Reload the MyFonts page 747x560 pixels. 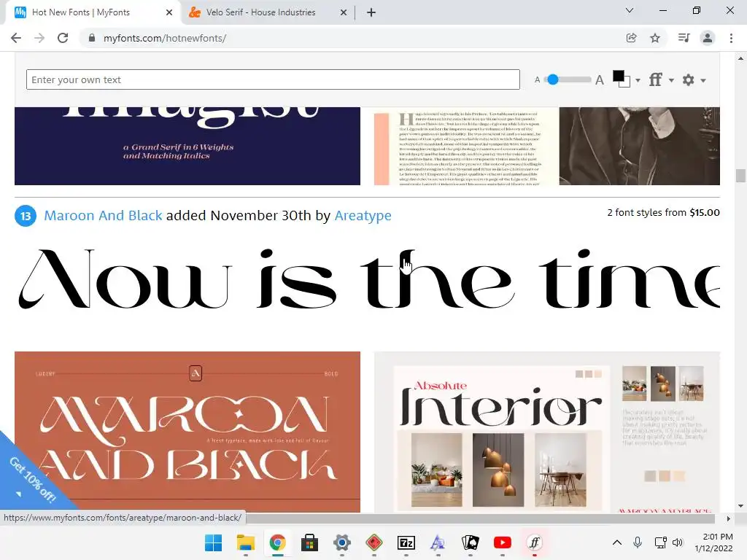(x=63, y=38)
